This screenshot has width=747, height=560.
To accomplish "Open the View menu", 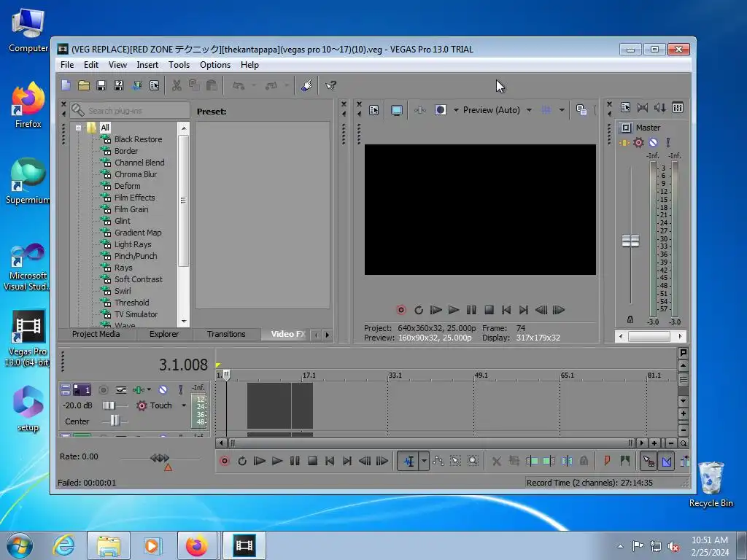I will 117,65.
